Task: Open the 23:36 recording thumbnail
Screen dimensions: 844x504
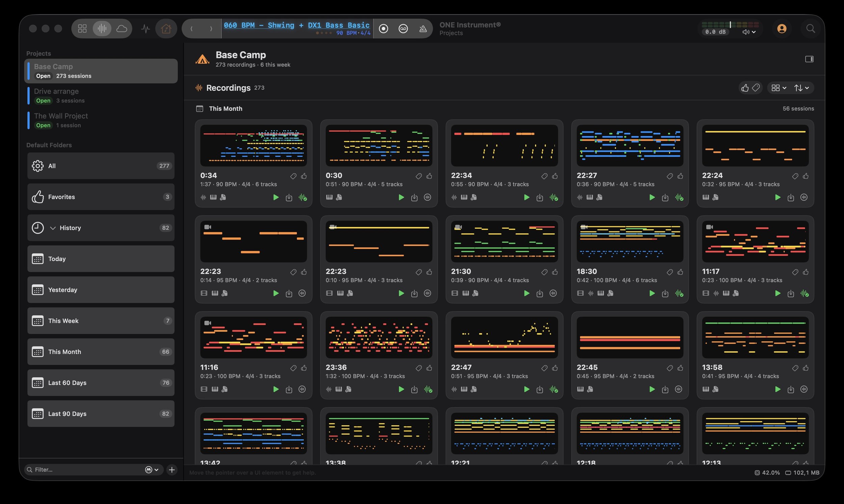Action: point(379,337)
